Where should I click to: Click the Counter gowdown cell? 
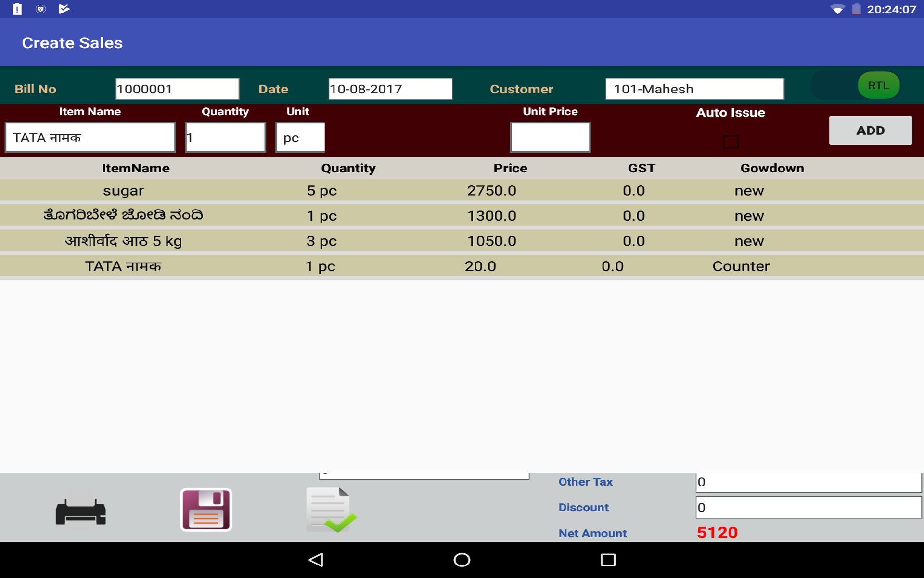tap(741, 266)
